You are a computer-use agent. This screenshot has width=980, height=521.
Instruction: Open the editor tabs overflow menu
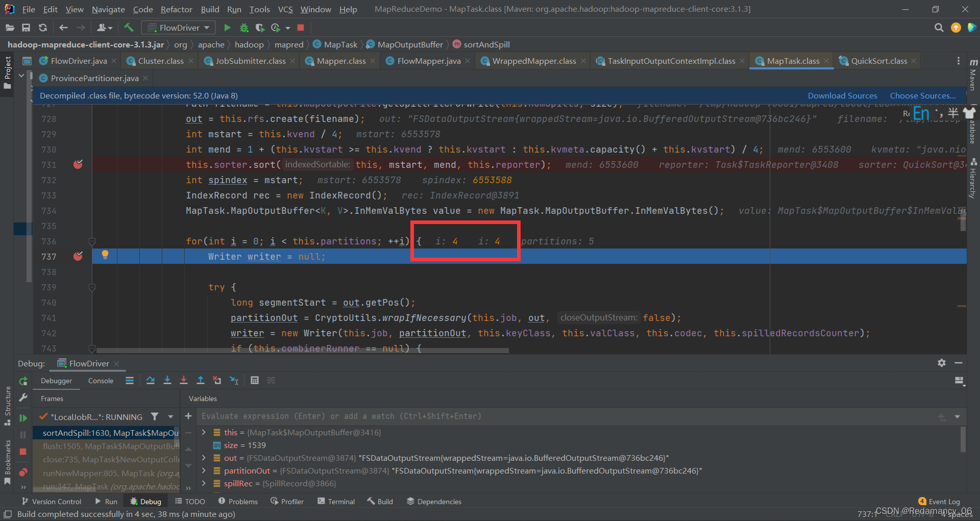958,61
